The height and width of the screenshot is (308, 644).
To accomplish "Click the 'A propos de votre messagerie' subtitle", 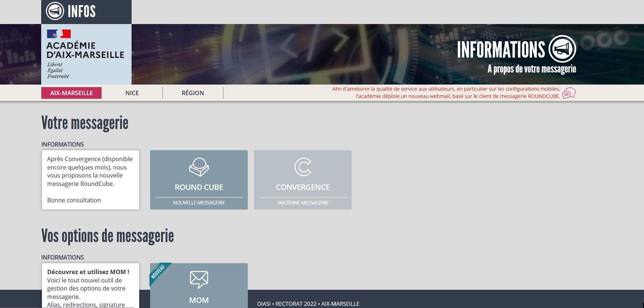I will [532, 69].
